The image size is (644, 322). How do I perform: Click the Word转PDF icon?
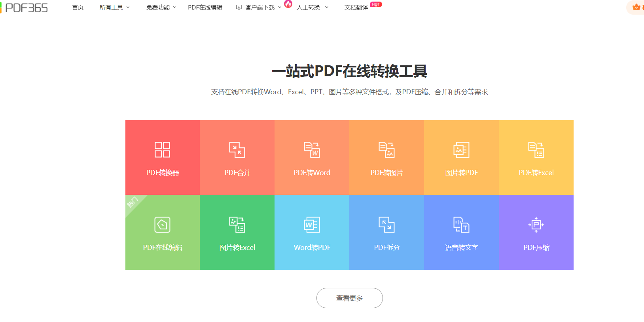tap(312, 225)
